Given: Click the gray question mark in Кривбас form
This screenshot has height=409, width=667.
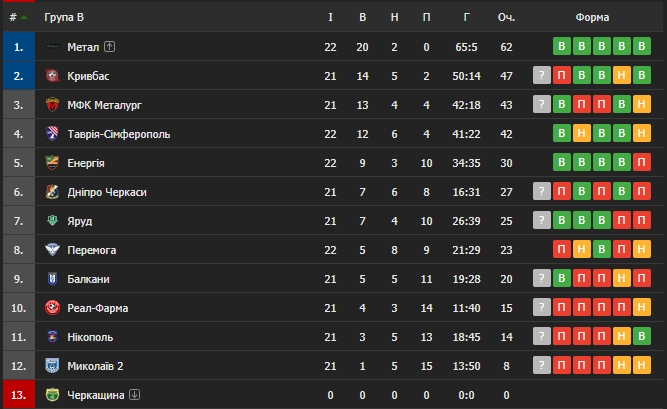Looking at the screenshot, I should click(x=542, y=75).
